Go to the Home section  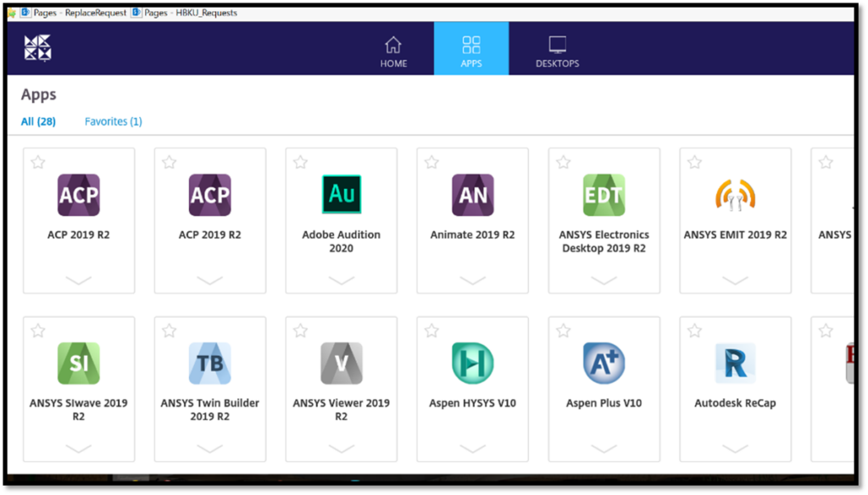tap(393, 49)
